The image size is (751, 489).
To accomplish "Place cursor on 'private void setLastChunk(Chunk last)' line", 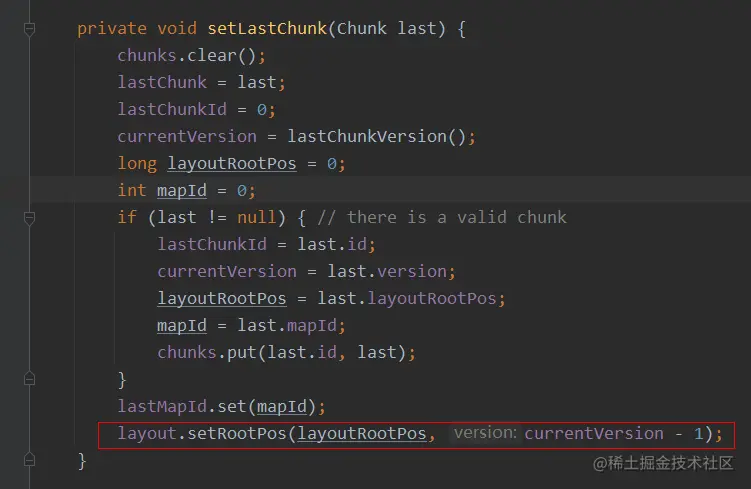I will click(271, 29).
